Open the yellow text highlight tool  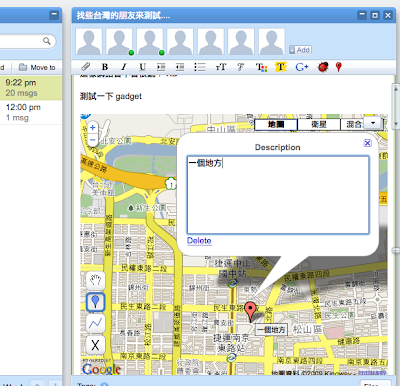click(x=281, y=67)
